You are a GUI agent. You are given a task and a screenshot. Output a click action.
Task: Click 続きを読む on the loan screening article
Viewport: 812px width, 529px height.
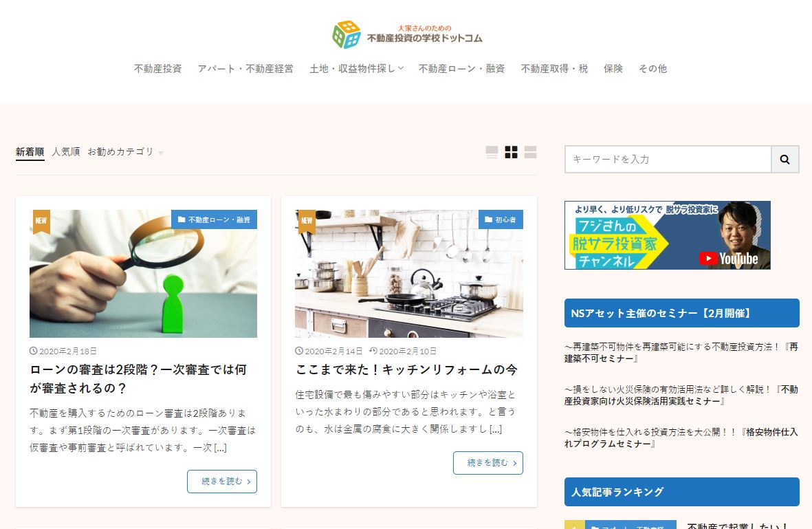221,482
